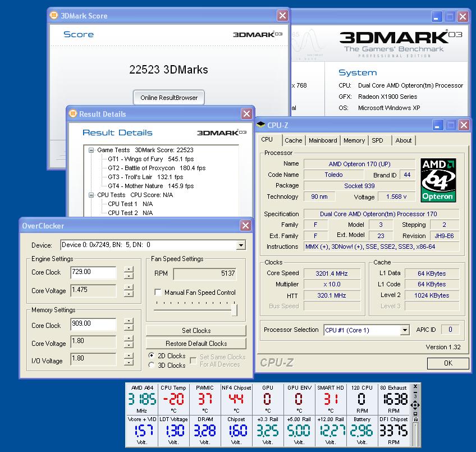Select the CPU Test 2 row

pos(130,213)
